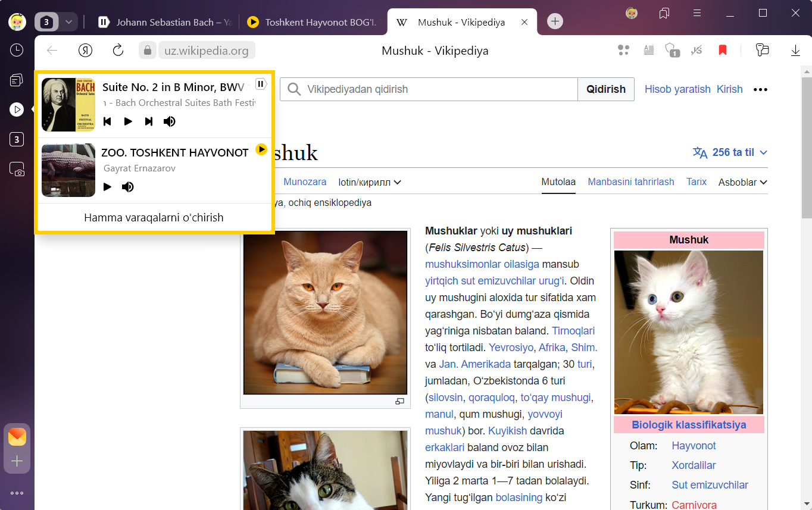Click the page translate icon in toolbar
Screen dimensions: 812x510
[697, 51]
